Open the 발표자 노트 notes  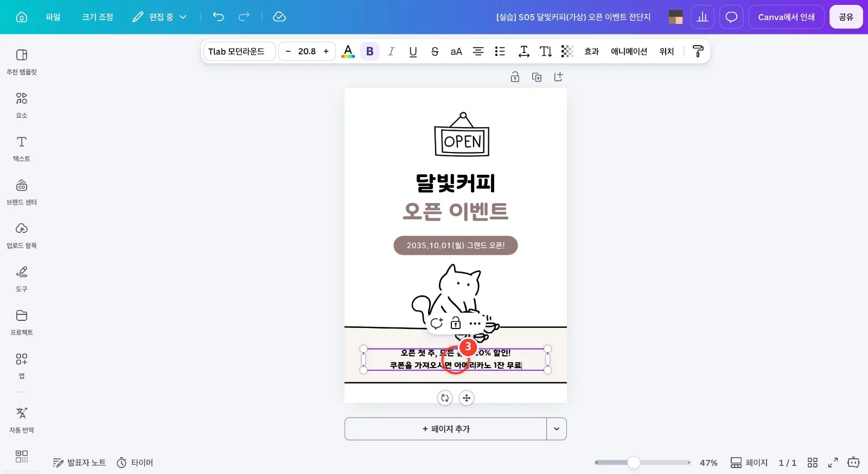[79, 463]
